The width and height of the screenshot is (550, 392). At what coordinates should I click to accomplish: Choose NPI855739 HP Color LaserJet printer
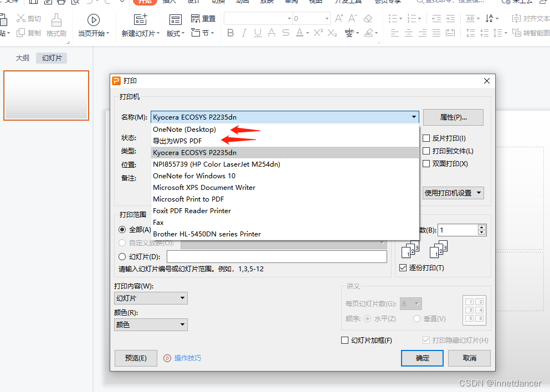[x=285, y=164]
